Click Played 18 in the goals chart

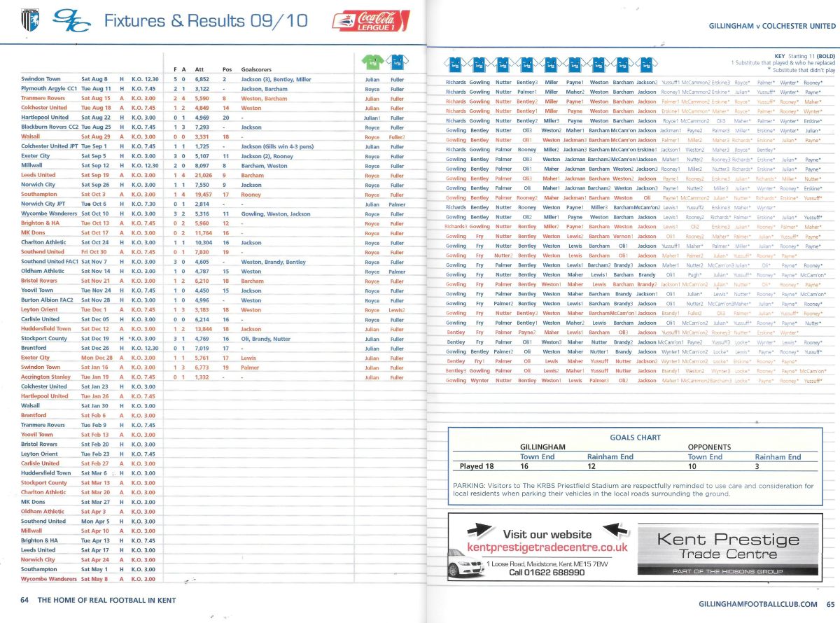[476, 465]
